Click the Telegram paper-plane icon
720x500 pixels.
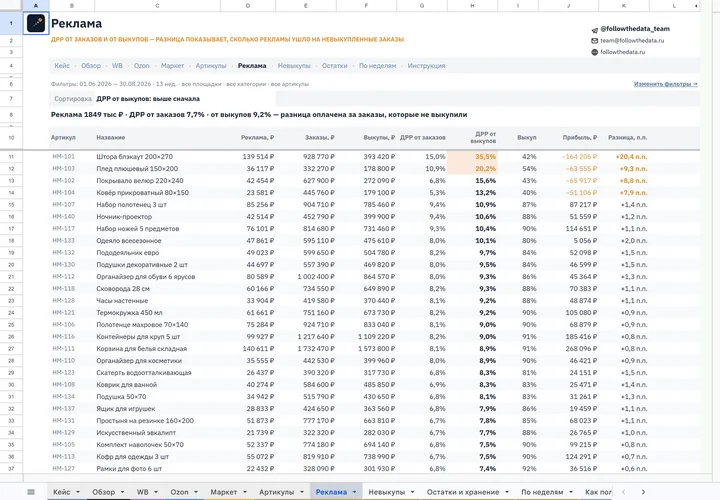point(595,30)
